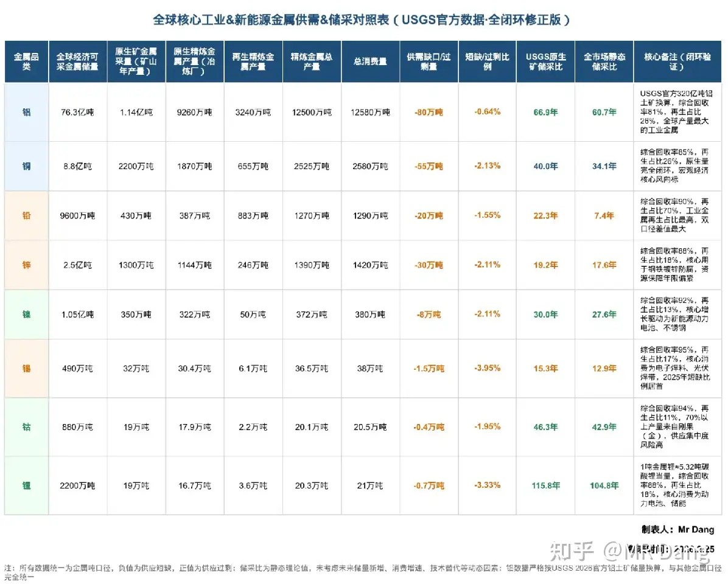Select the 锂 row label
728x584 pixels.
pyautogui.click(x=27, y=485)
